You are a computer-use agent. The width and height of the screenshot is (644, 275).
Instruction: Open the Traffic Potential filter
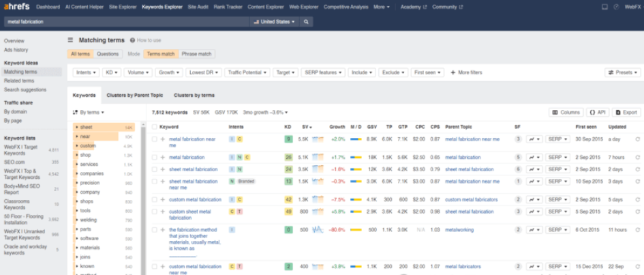tap(247, 72)
